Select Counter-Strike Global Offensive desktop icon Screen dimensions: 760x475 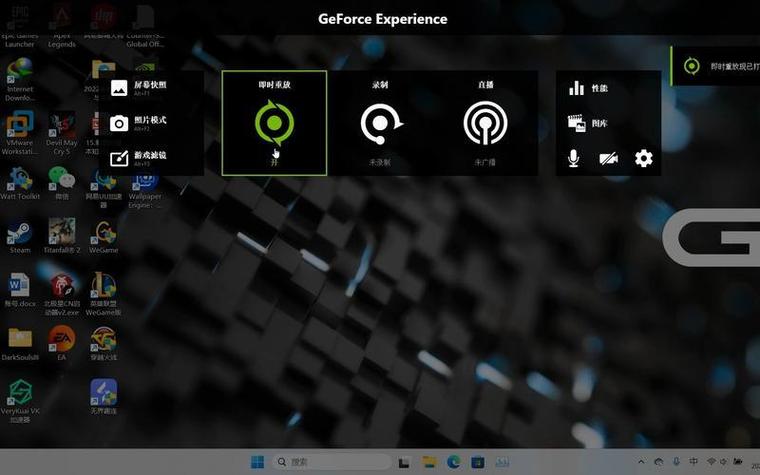click(x=144, y=27)
